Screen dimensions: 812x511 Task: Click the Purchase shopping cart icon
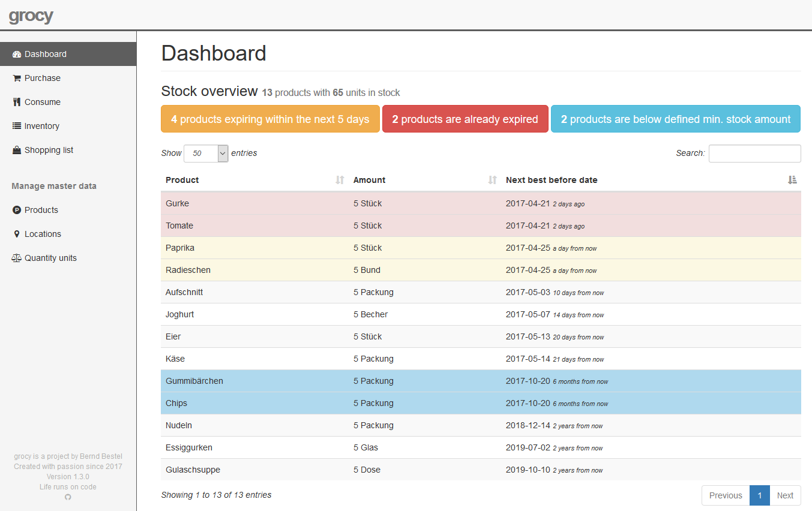point(17,78)
